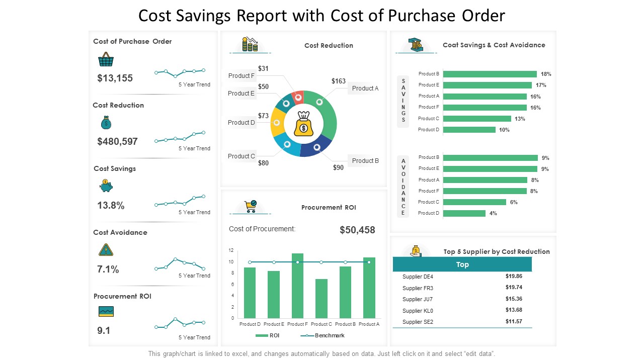Click the Product F label on donut chart
The width and height of the screenshot is (644, 362).
coord(242,76)
